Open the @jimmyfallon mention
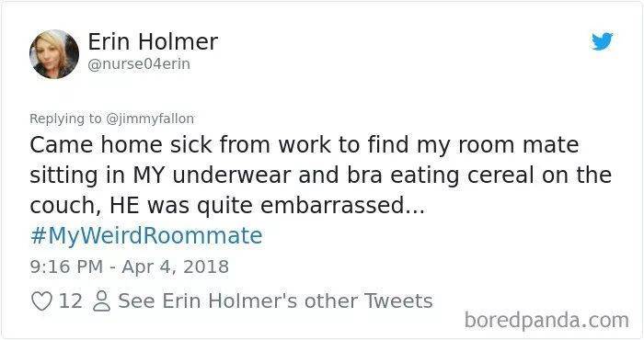The height and width of the screenshot is (340, 644). (150, 119)
